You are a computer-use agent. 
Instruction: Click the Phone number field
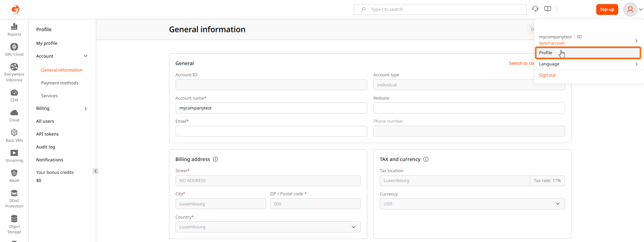[x=469, y=131]
